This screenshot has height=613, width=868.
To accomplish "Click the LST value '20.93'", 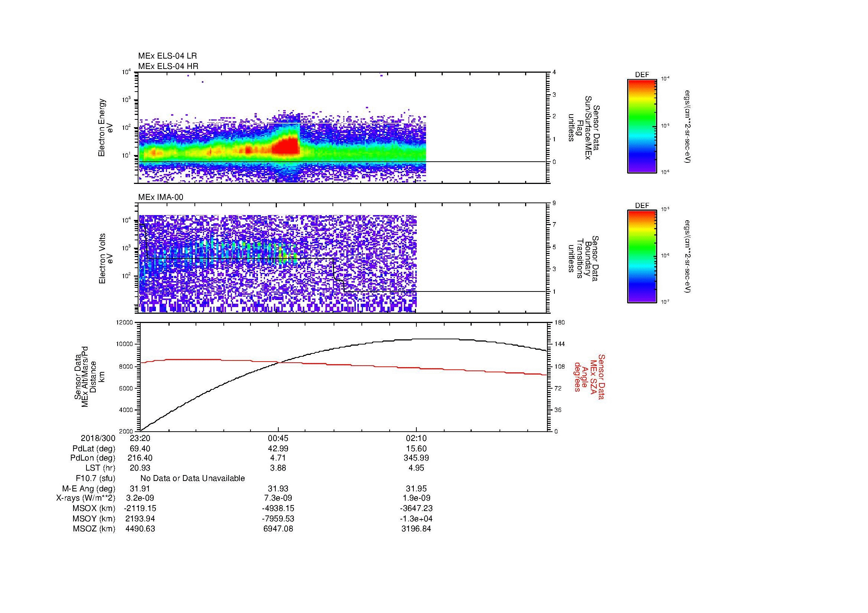I will 140,468.
